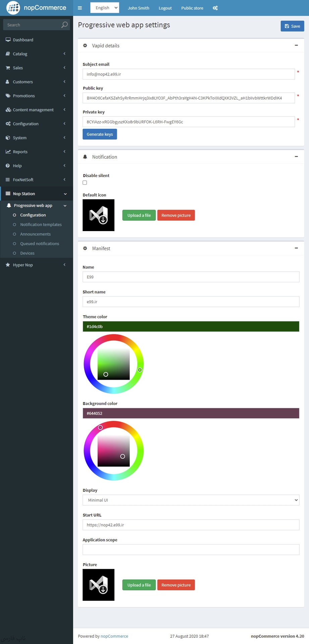This screenshot has width=309, height=644.
Task: Click the Generate keys button
Action: coord(100,134)
